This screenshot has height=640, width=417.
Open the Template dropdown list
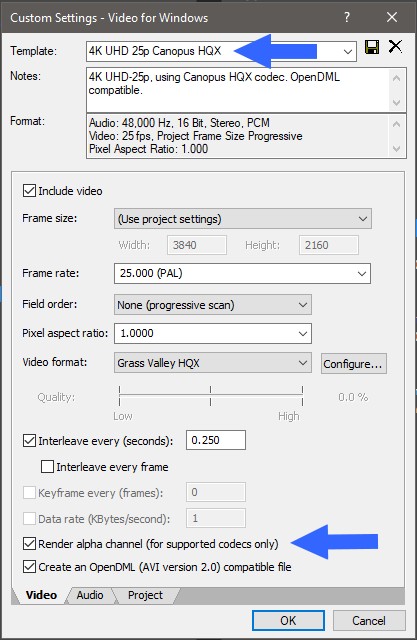coord(348,51)
